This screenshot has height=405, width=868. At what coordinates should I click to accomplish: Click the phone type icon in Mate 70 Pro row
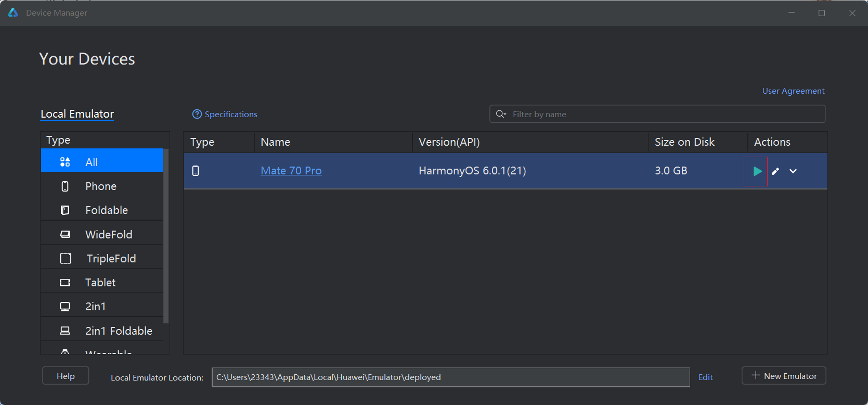tap(196, 171)
